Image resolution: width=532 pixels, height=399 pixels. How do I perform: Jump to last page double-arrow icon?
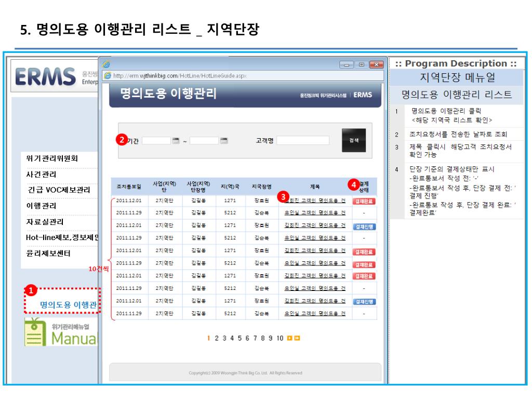click(297, 338)
